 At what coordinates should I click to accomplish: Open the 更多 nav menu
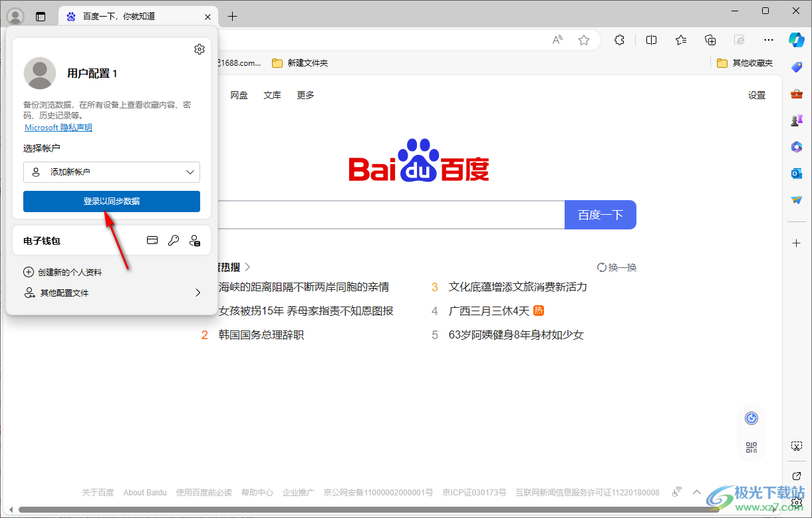click(x=305, y=95)
